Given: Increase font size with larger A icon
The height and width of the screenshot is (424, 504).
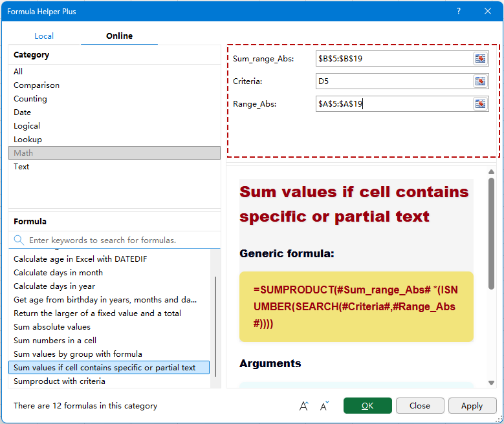Looking at the screenshot, I should (303, 406).
